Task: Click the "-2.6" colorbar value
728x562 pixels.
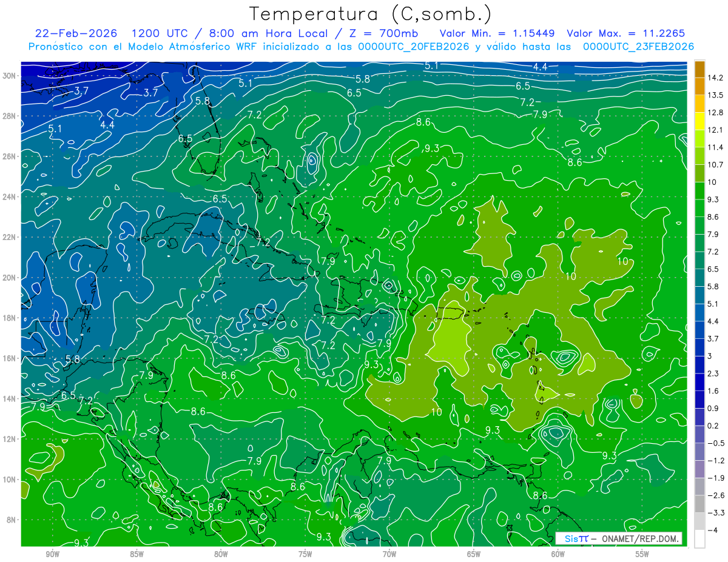Action: [716, 495]
